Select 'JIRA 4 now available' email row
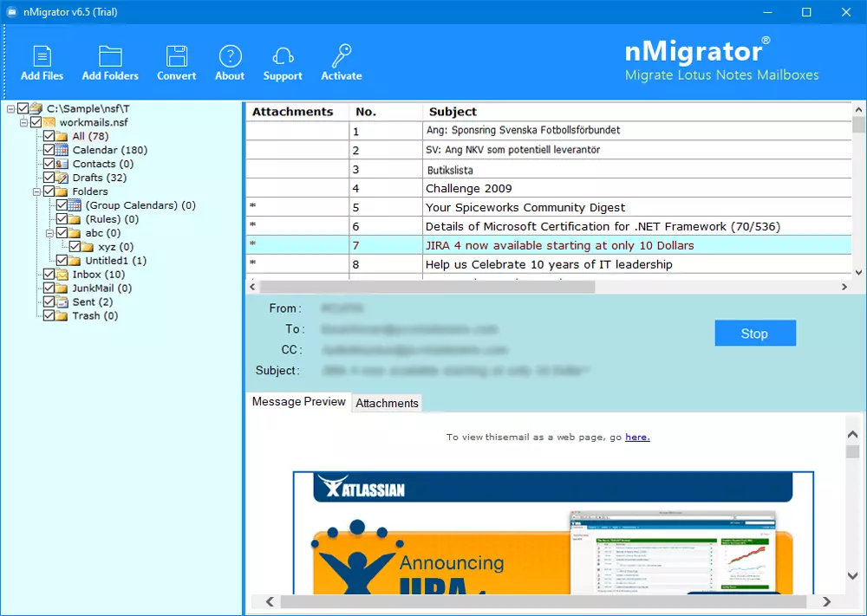Screen dimensions: 867x616 click(549, 245)
